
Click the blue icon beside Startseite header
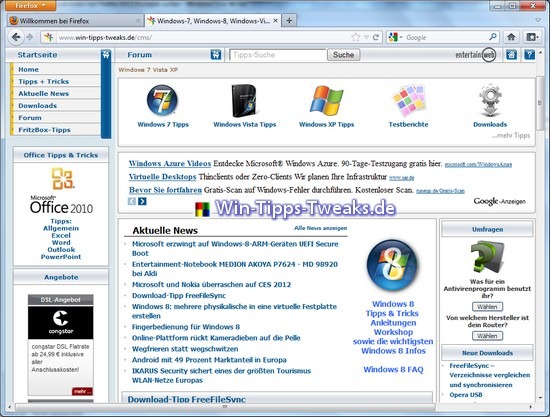pyautogui.click(x=106, y=55)
